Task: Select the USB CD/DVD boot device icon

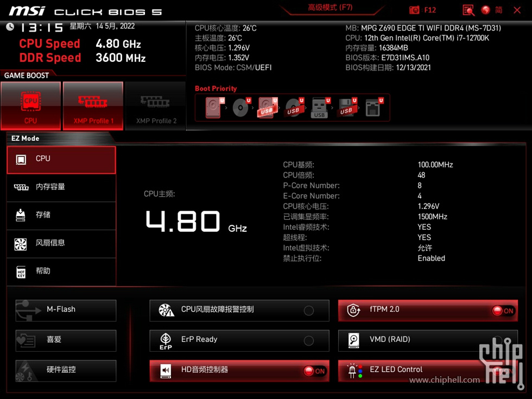Action: (294, 107)
